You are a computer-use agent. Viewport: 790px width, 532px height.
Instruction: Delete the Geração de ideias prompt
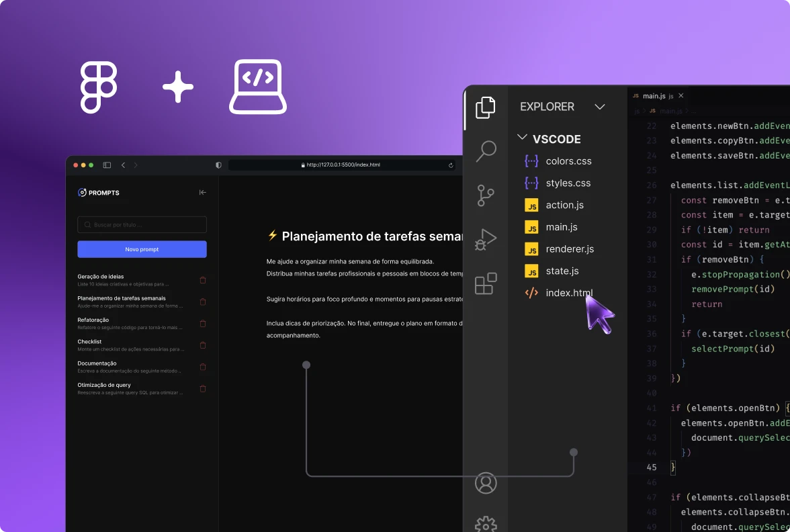tap(203, 280)
